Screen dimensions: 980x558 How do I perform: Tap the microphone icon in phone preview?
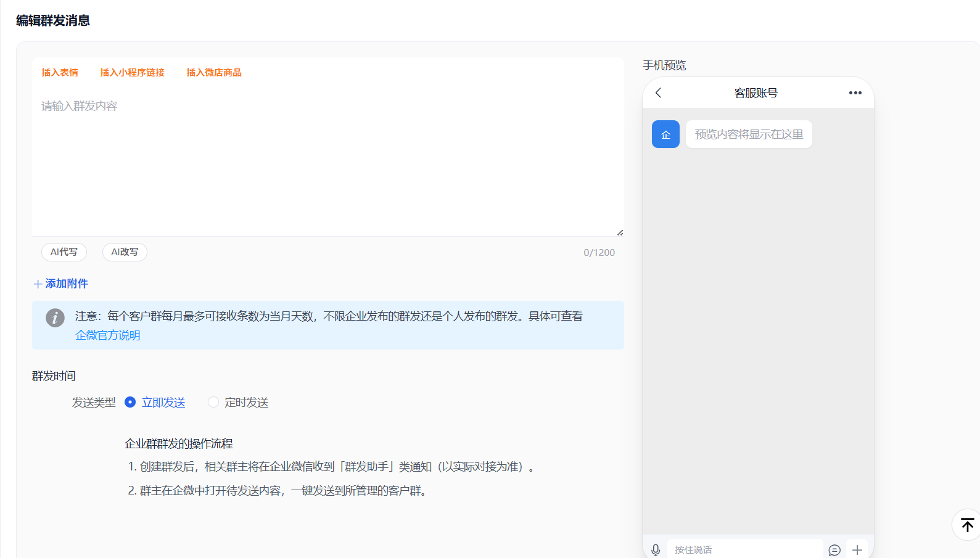tap(656, 549)
